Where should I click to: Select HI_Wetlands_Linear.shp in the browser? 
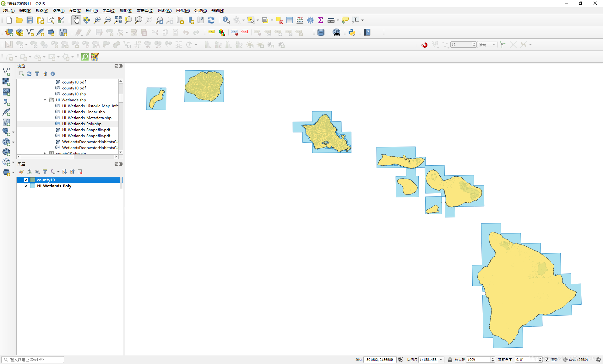pos(83,112)
